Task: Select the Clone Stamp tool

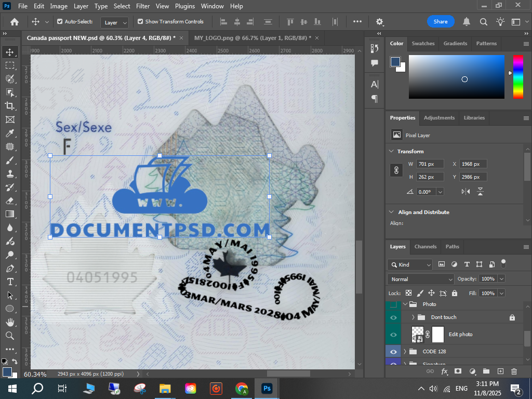Action: pyautogui.click(x=9, y=174)
